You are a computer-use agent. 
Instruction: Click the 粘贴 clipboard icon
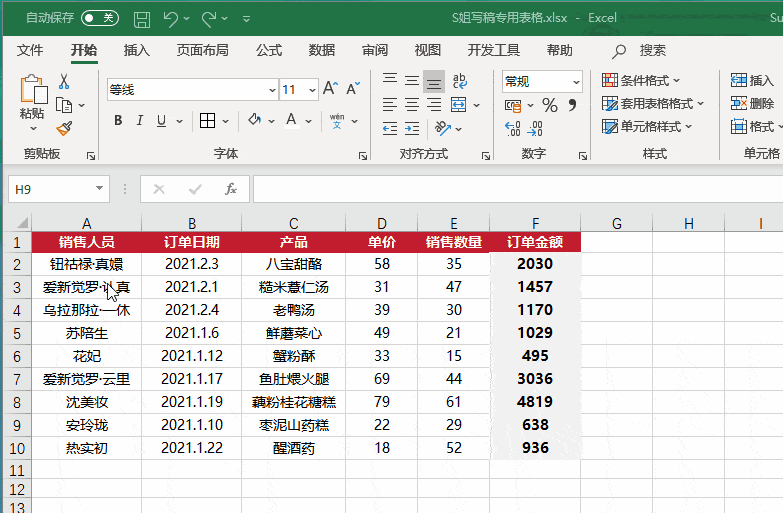click(x=33, y=90)
